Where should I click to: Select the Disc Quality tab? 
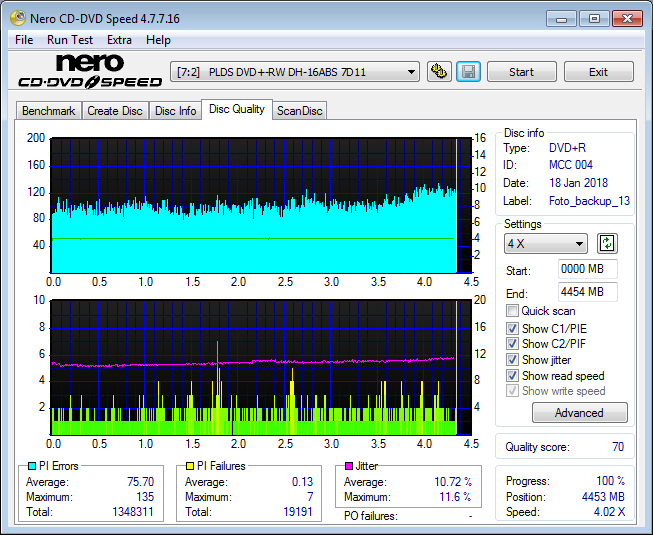237,109
